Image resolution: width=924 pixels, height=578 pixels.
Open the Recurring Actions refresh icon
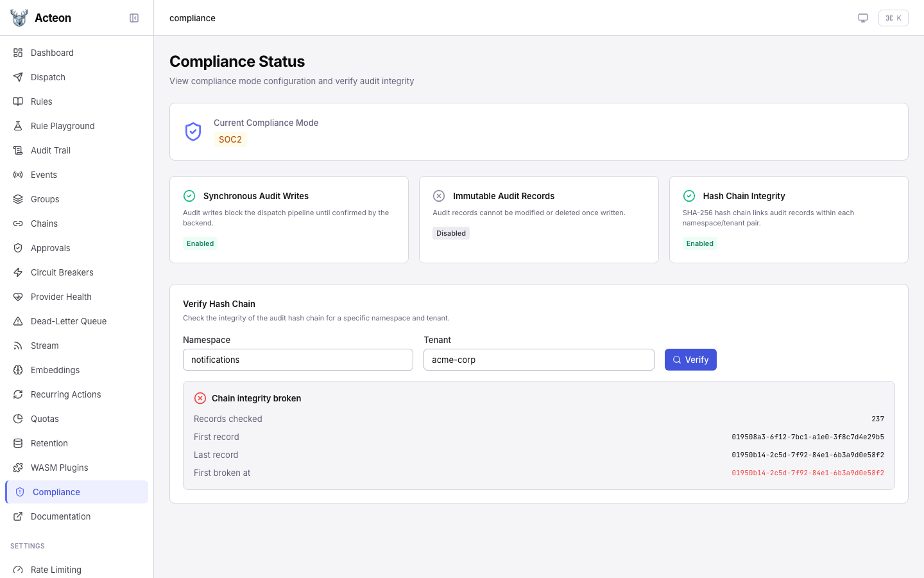[x=18, y=394]
